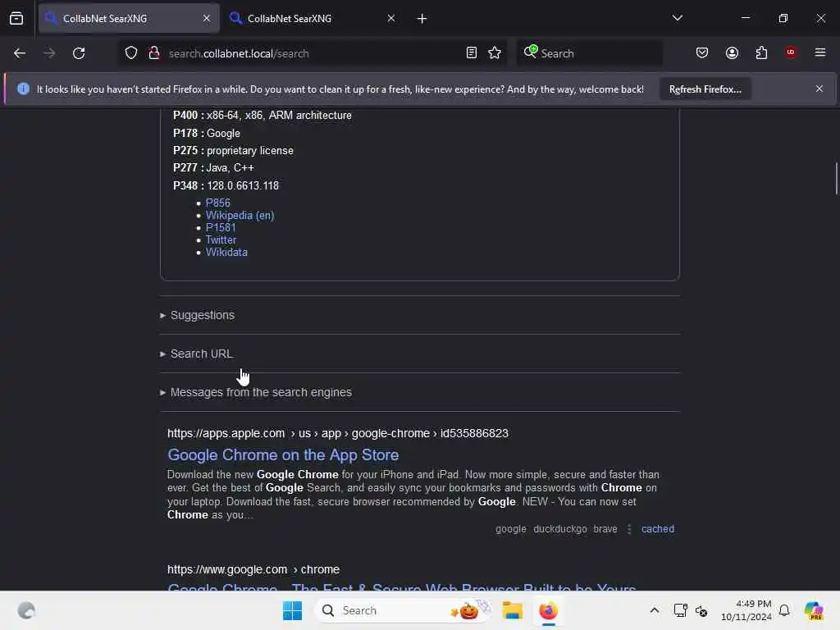Click the URL address bar
This screenshot has height=630, width=840.
[x=313, y=53]
